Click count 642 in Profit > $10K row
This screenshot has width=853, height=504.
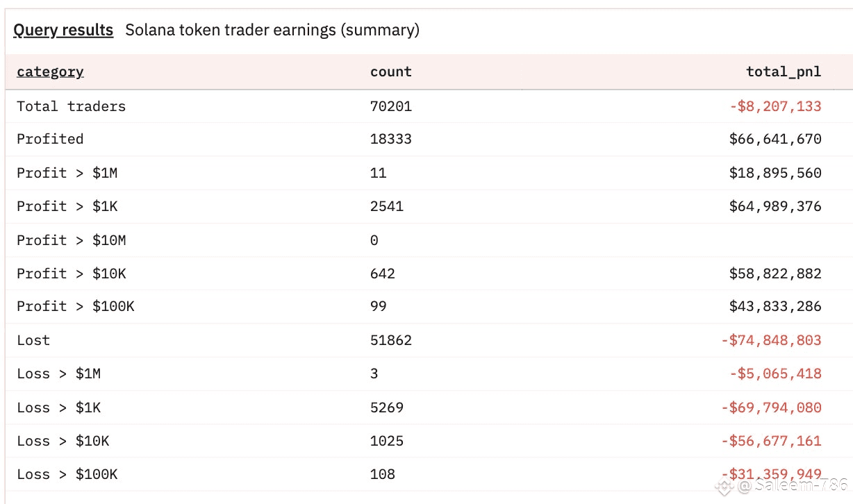(382, 274)
